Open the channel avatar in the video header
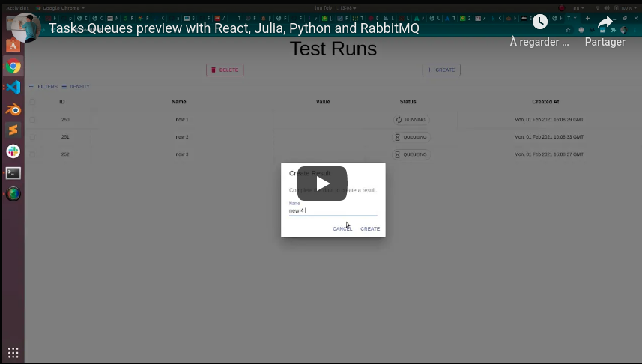 coord(25,28)
